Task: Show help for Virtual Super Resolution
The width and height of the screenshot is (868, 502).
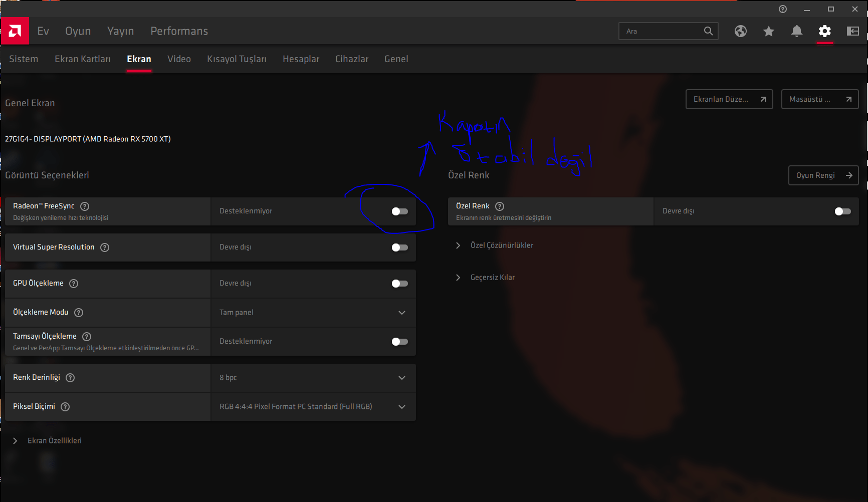Action: click(x=105, y=247)
